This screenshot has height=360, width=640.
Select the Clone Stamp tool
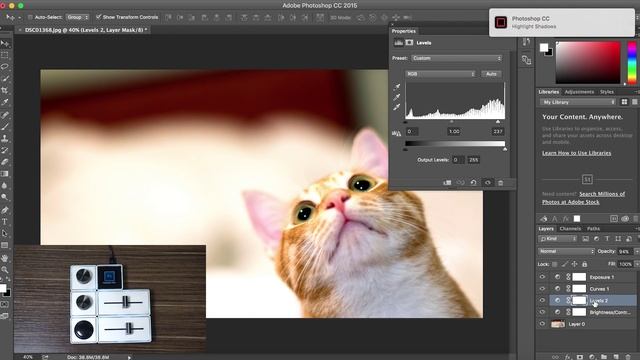(5, 138)
